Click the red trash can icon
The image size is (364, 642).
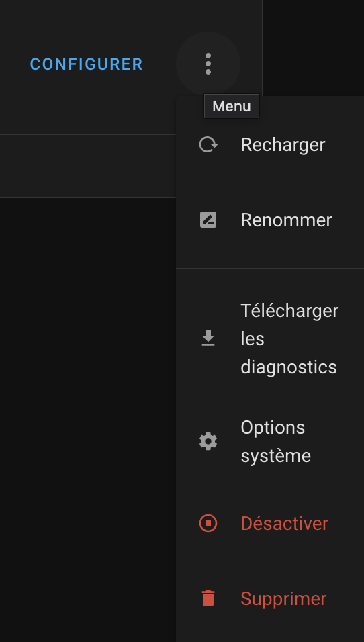click(208, 598)
